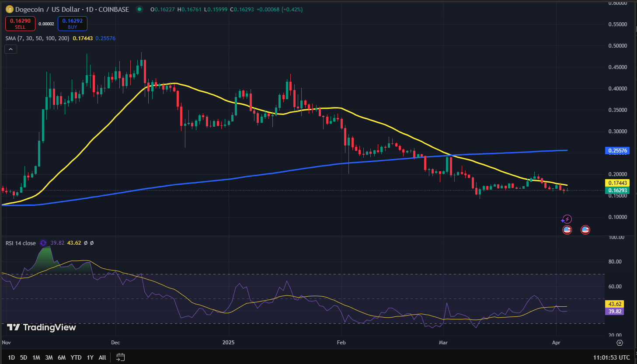Click the BUY 0.16292 button
The height and width of the screenshot is (364, 637).
pyautogui.click(x=73, y=24)
